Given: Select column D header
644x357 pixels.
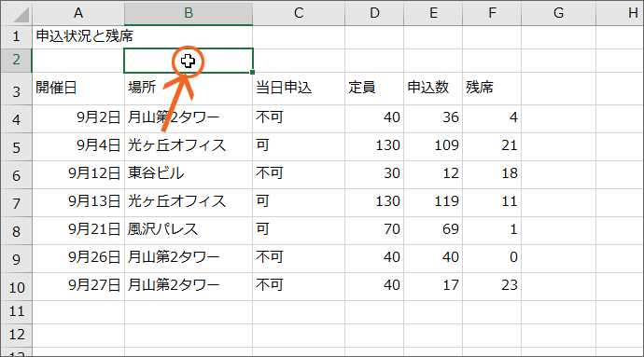Looking at the screenshot, I should [x=374, y=14].
